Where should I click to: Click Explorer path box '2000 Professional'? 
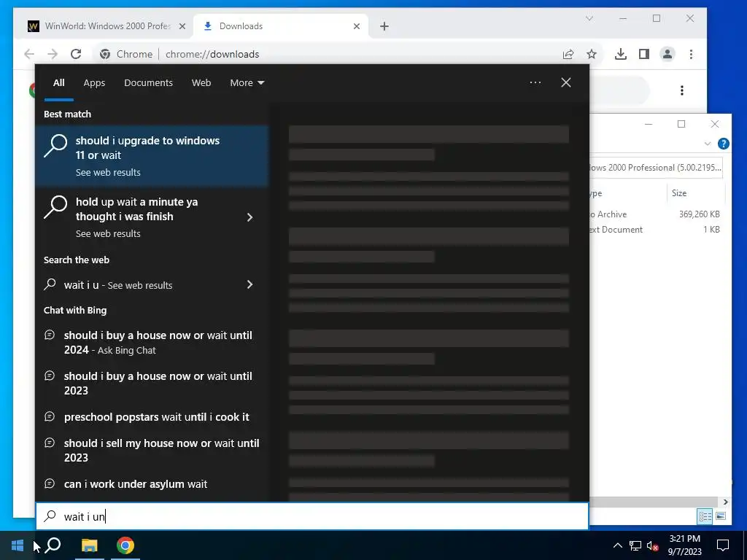click(656, 168)
